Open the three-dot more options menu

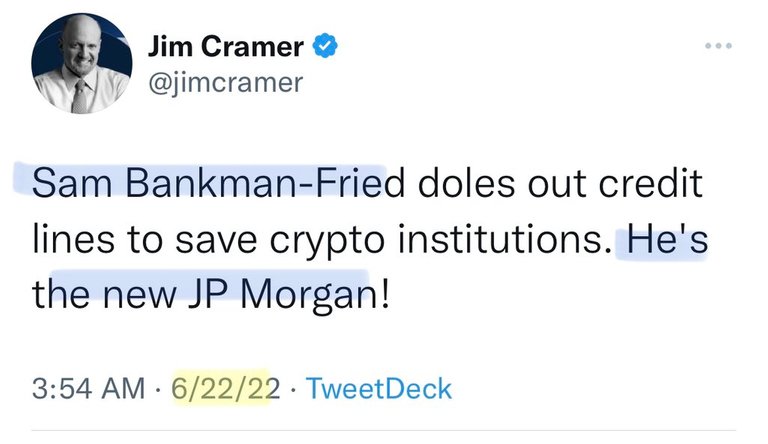tap(718, 46)
